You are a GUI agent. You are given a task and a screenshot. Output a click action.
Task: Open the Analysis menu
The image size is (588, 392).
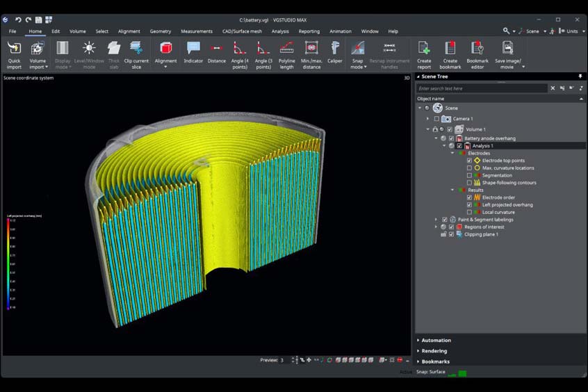coord(280,31)
